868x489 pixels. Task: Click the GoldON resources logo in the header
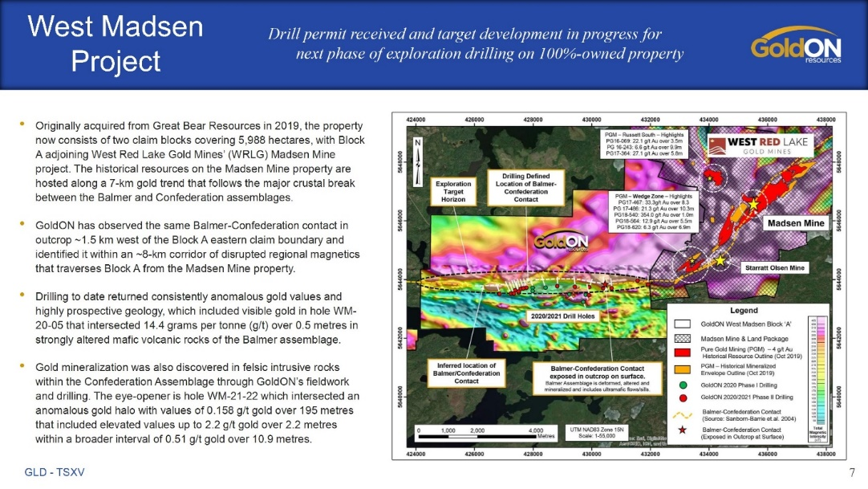point(796,46)
